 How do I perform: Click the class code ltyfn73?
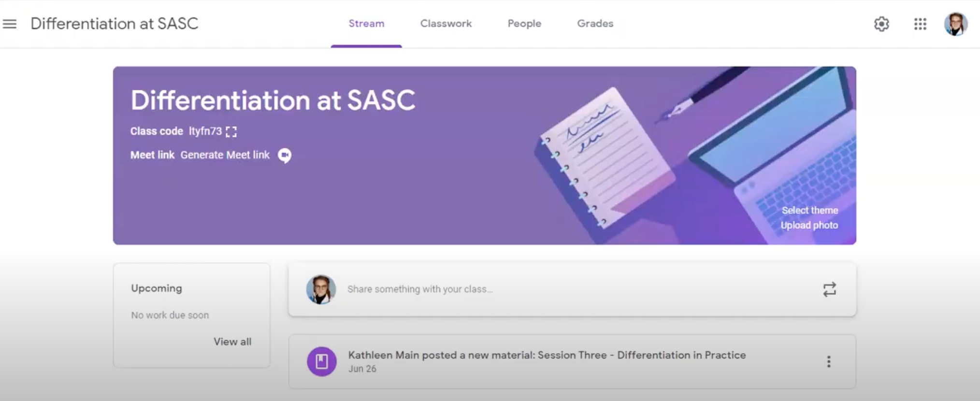coord(205,131)
